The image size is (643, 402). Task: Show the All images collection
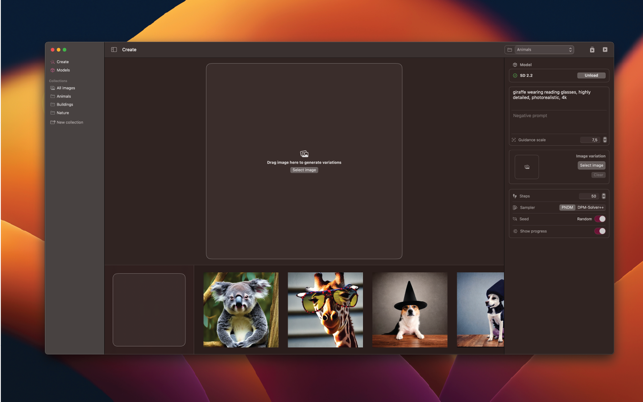(62, 88)
